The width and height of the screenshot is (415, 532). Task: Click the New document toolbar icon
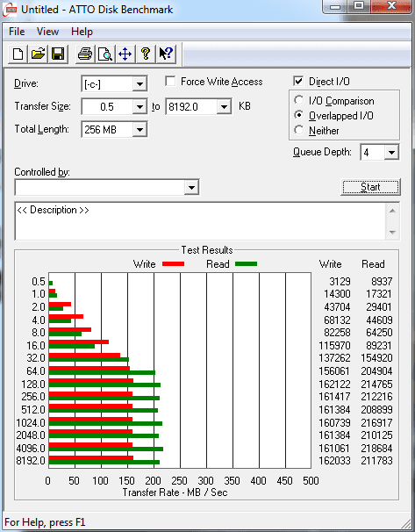pyautogui.click(x=18, y=54)
